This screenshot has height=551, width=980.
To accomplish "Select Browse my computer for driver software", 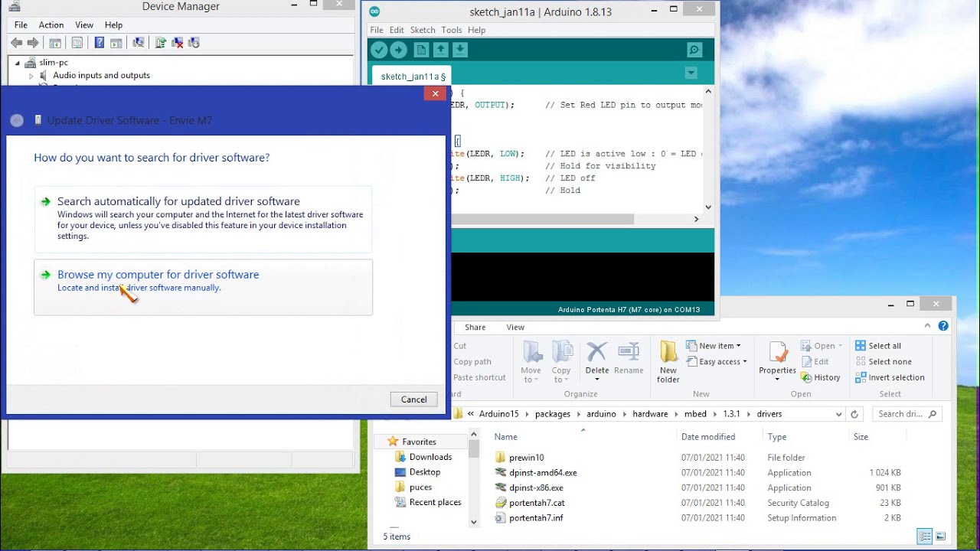I will (x=158, y=274).
